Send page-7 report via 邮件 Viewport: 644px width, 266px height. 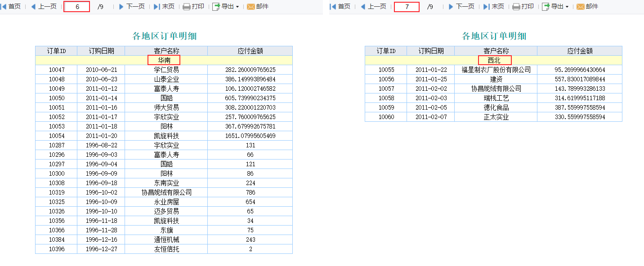[x=587, y=7]
